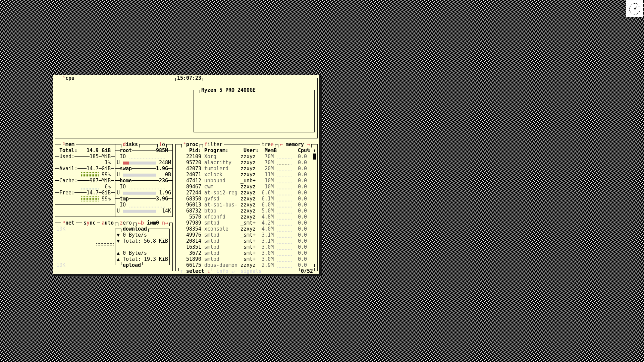The width and height of the screenshot is (644, 362).
Task: Toggle net sync option
Action: (x=90, y=223)
